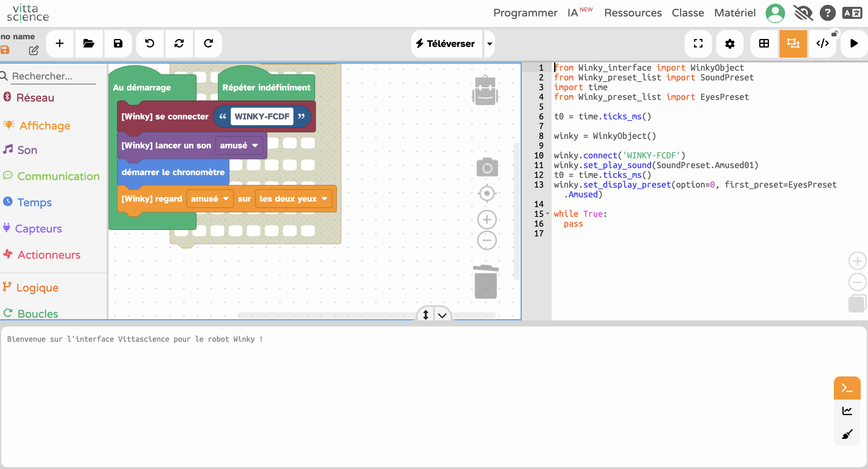The width and height of the screenshot is (868, 469).
Task: Change the language with the translate icon
Action: (x=852, y=13)
